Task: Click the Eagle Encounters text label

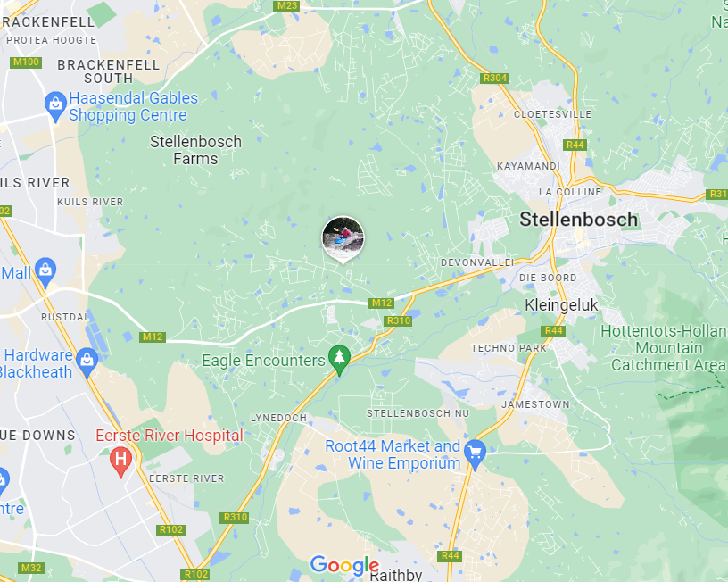Action: [263, 361]
